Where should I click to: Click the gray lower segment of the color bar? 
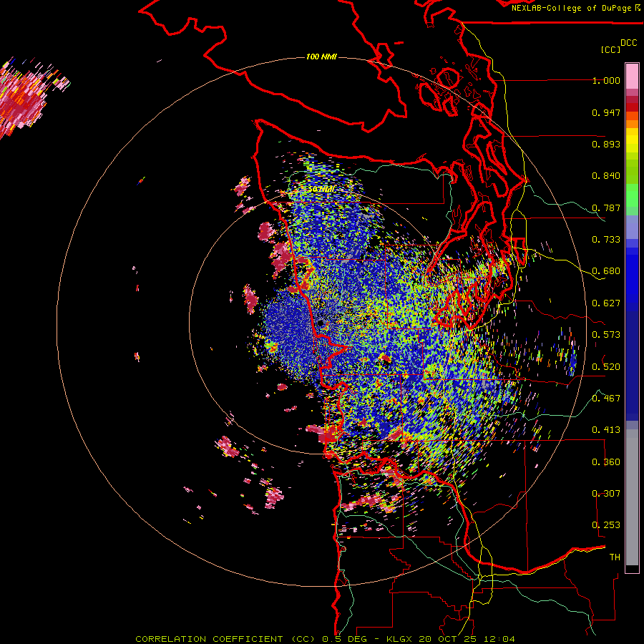pyautogui.click(x=632, y=497)
